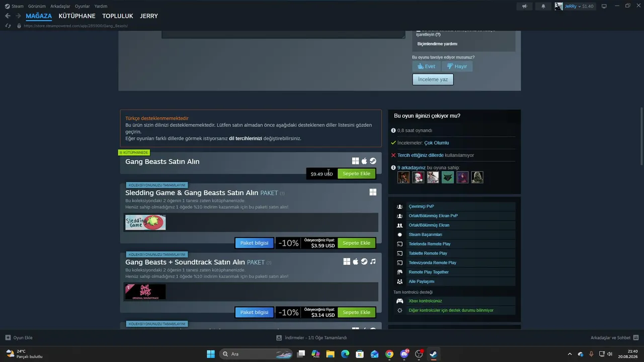Switch to the TOPLULUK tab
644x362 pixels.
118,16
